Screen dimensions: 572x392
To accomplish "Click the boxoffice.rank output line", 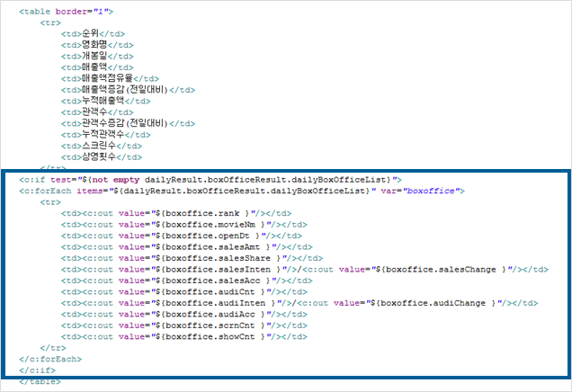I will pyautogui.click(x=176, y=213).
